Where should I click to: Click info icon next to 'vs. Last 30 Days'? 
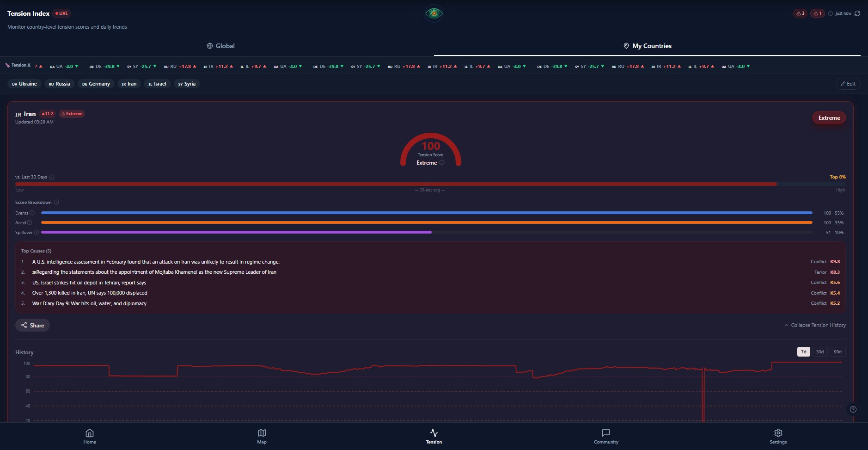(x=52, y=177)
